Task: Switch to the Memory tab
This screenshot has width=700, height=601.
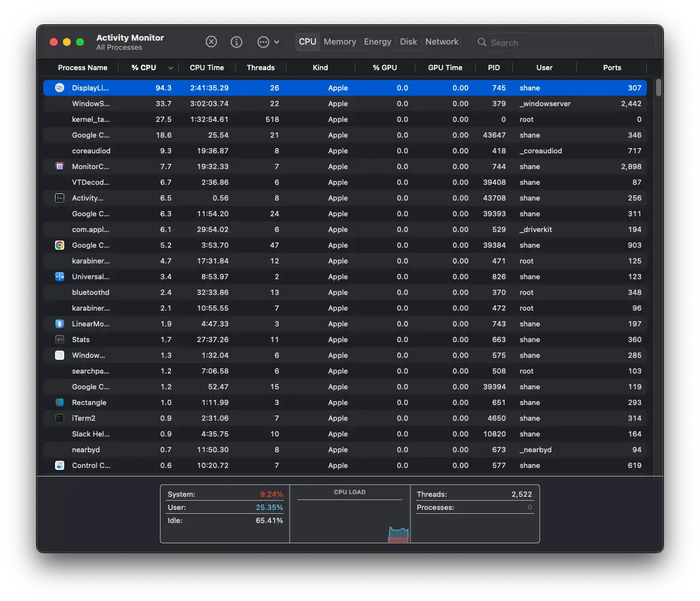Action: (x=340, y=41)
